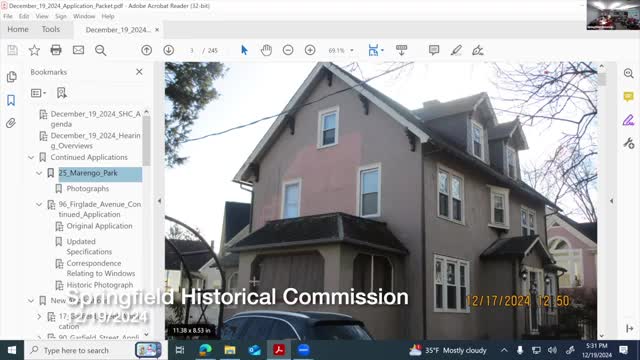Print the document with the printer icon

56,50
